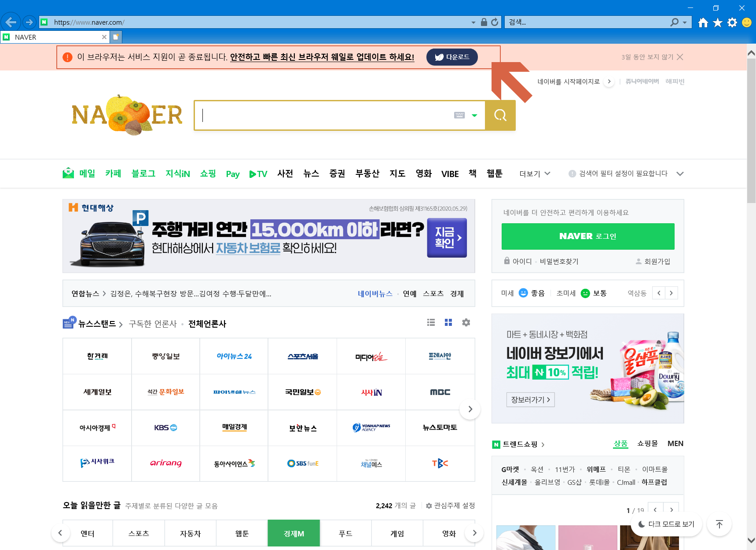
Task: Expand the 더보기 more services menu
Action: tap(535, 173)
